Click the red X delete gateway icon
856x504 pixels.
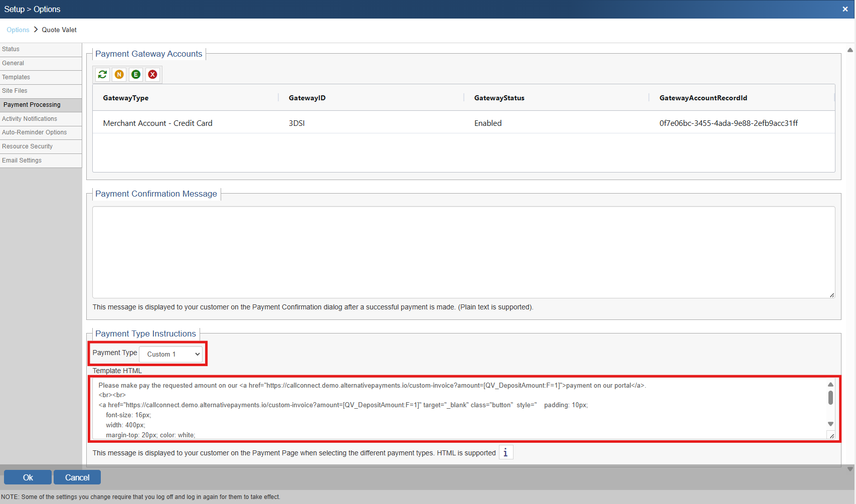tap(153, 74)
